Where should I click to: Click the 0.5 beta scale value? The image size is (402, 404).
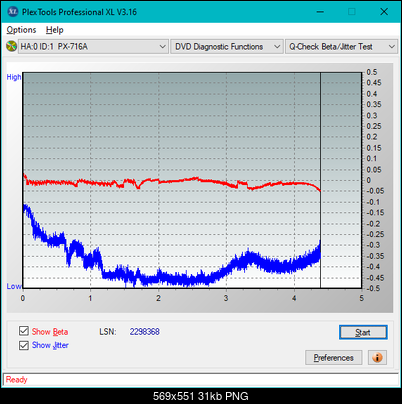click(372, 72)
